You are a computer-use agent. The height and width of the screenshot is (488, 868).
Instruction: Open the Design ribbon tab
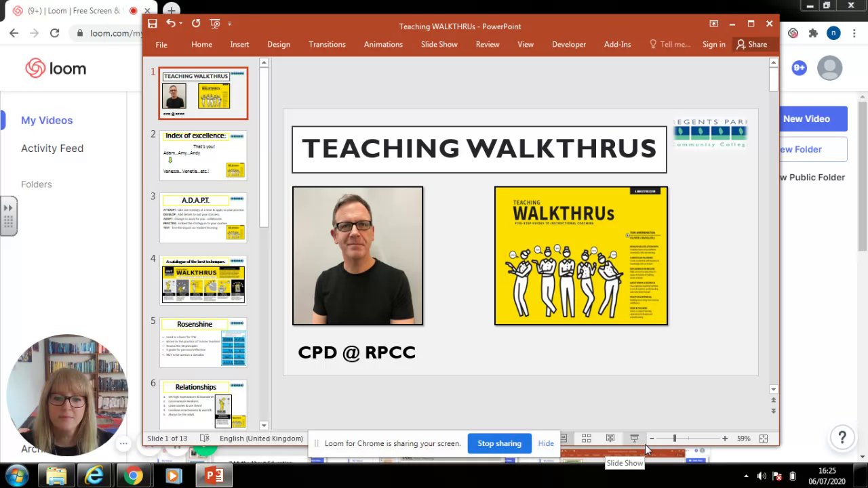click(x=279, y=44)
